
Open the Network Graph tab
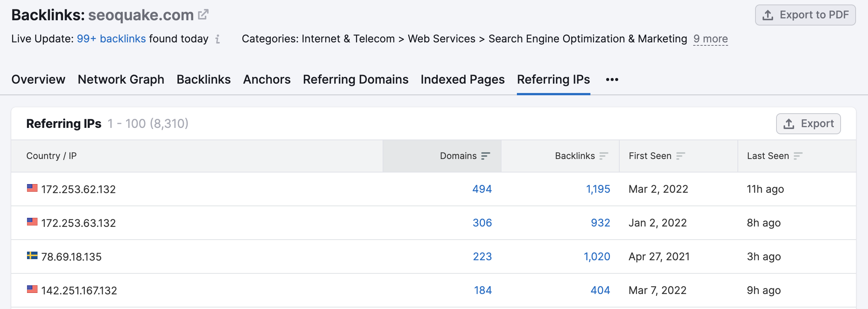pyautogui.click(x=121, y=79)
